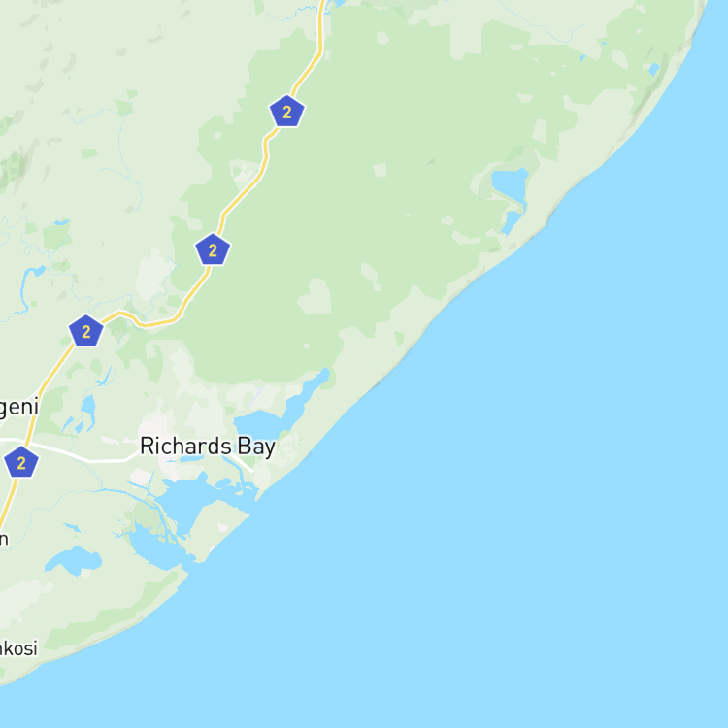Click the partial 'n' label at the left edge
Viewport: 728px width, 728px height.
click(4, 539)
